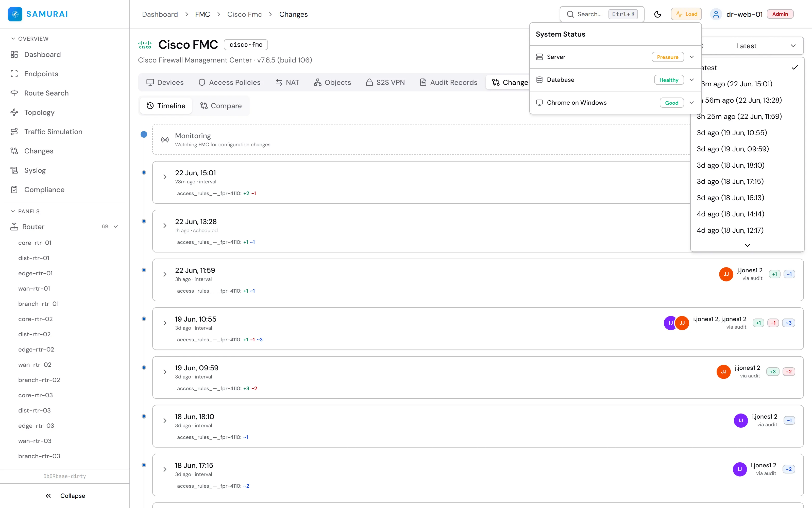Switch to the S2S VPN tab
This screenshot has width=812, height=508.
pos(385,83)
